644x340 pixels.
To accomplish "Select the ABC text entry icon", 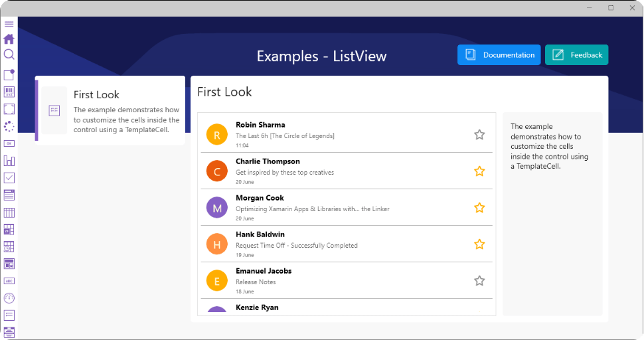I will 9,281.
